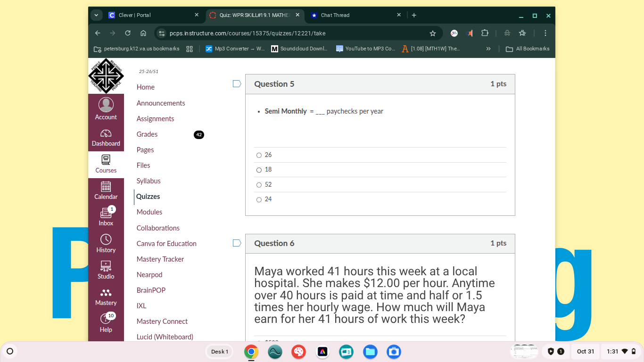Open the Files course link

coord(143,165)
